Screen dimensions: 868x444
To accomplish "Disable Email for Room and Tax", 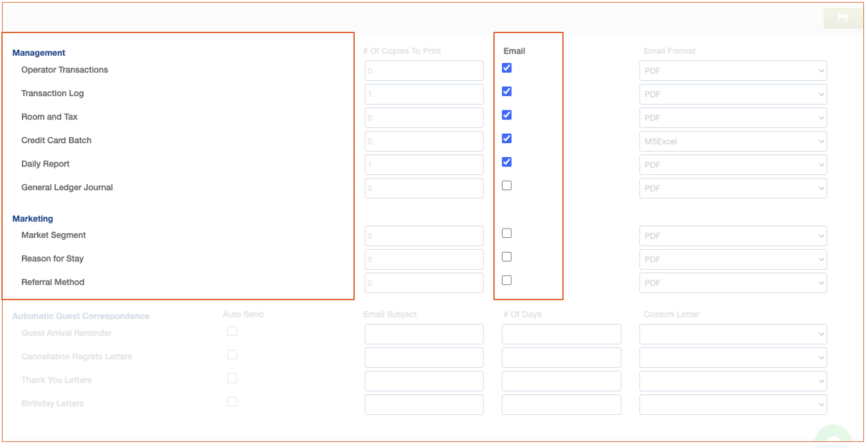I will (x=507, y=115).
